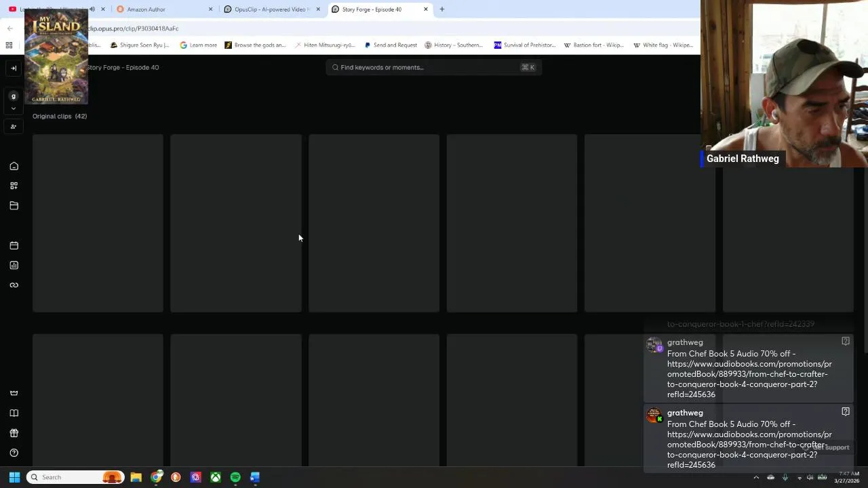Open the calendar sidebar icon
Screen dimensions: 868x488
(x=14, y=245)
